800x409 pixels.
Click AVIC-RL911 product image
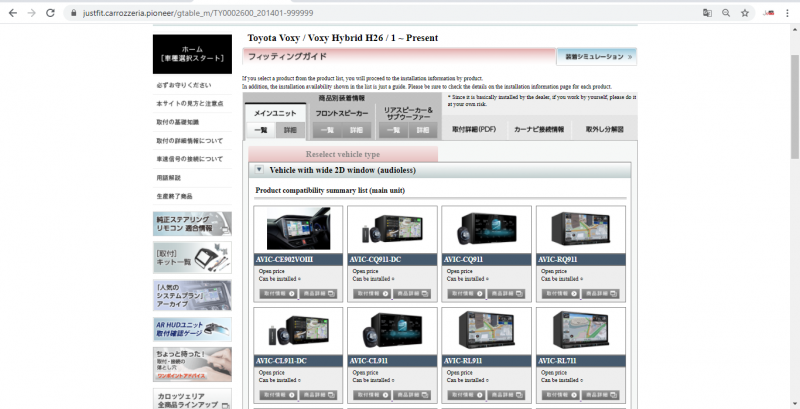486,330
